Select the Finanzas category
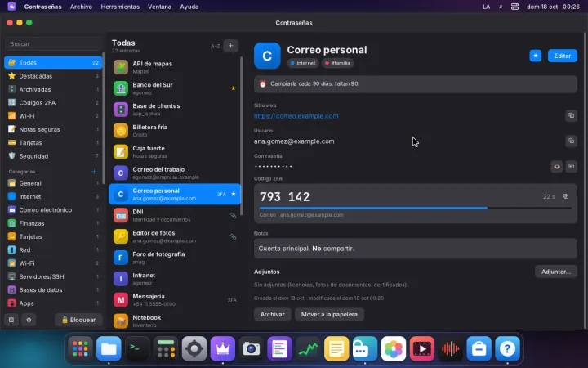The width and height of the screenshot is (588, 368). click(x=53, y=223)
